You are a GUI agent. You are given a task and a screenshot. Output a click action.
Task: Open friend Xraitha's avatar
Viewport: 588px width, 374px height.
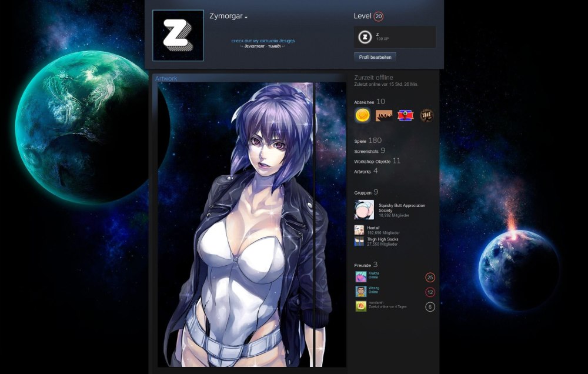[x=361, y=277]
